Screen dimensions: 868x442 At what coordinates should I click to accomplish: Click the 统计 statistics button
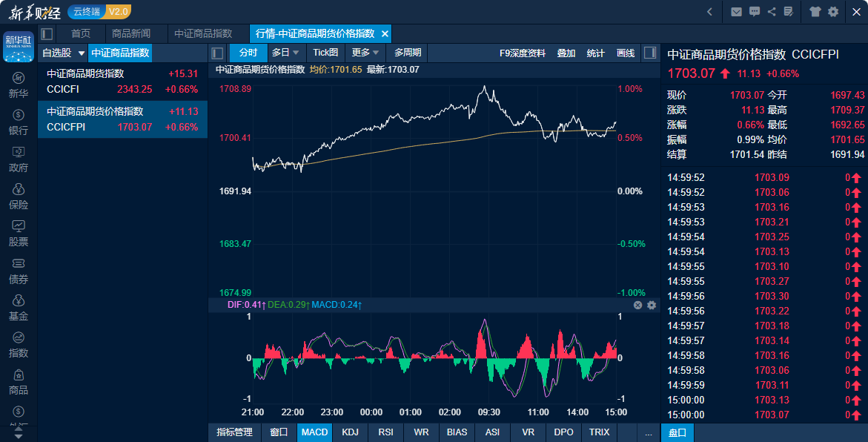[596, 53]
